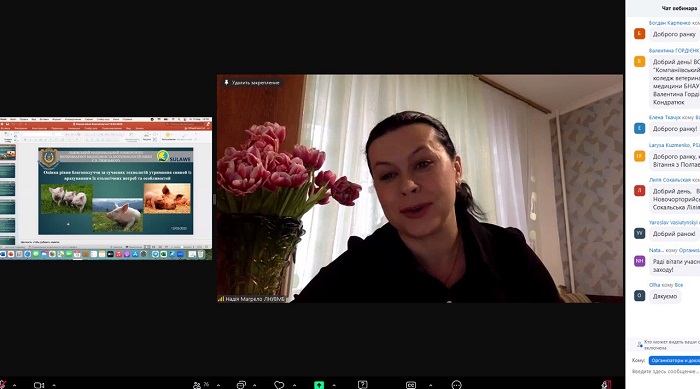Click sender name Yaroslav Vasiutynskyi

pyautogui.click(x=674, y=222)
